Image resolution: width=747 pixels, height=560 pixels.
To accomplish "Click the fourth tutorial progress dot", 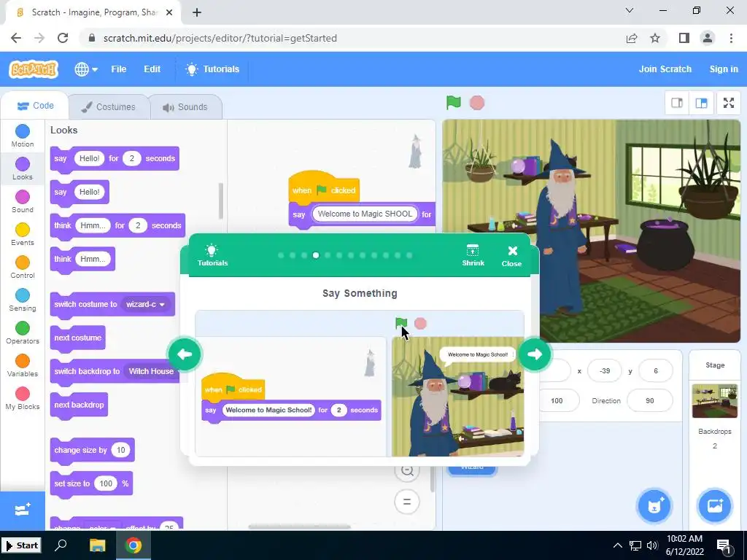I will coord(315,255).
